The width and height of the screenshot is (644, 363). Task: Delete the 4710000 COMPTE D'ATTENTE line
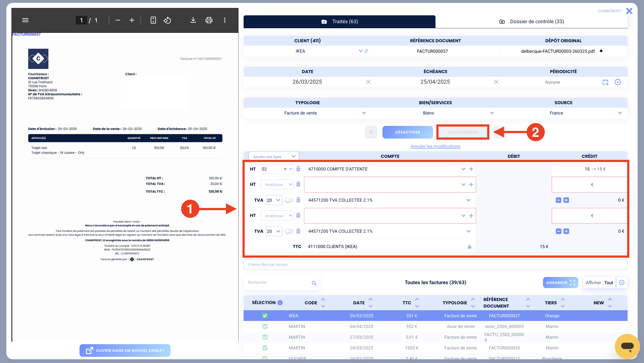coord(298,169)
